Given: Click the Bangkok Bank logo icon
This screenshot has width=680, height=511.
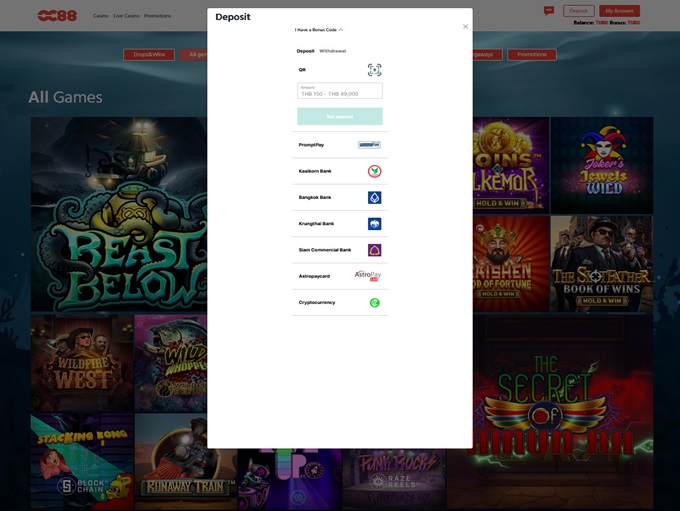Looking at the screenshot, I should [374, 197].
